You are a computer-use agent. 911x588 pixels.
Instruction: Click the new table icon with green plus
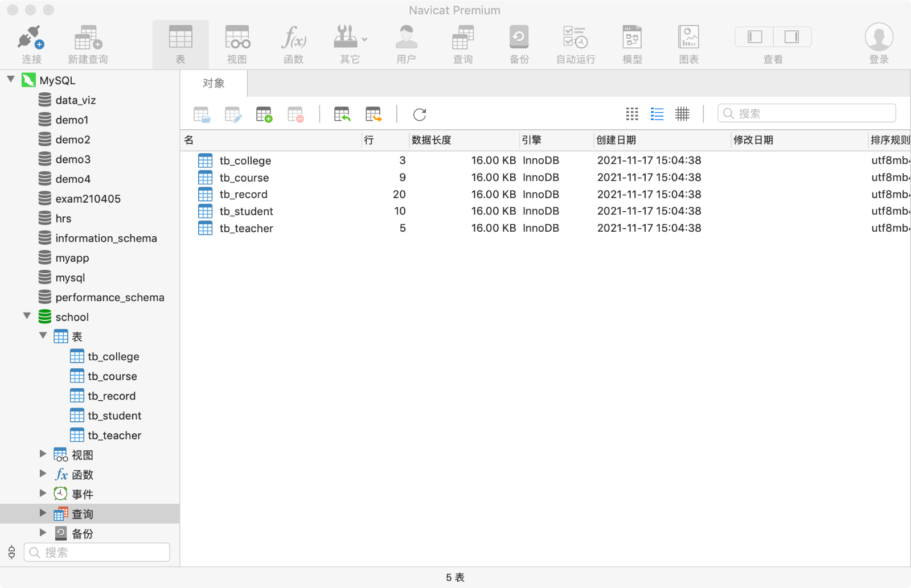(x=264, y=114)
